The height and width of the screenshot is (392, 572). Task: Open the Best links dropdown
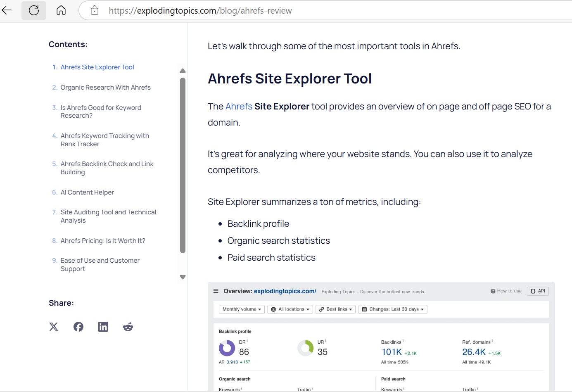pos(335,309)
